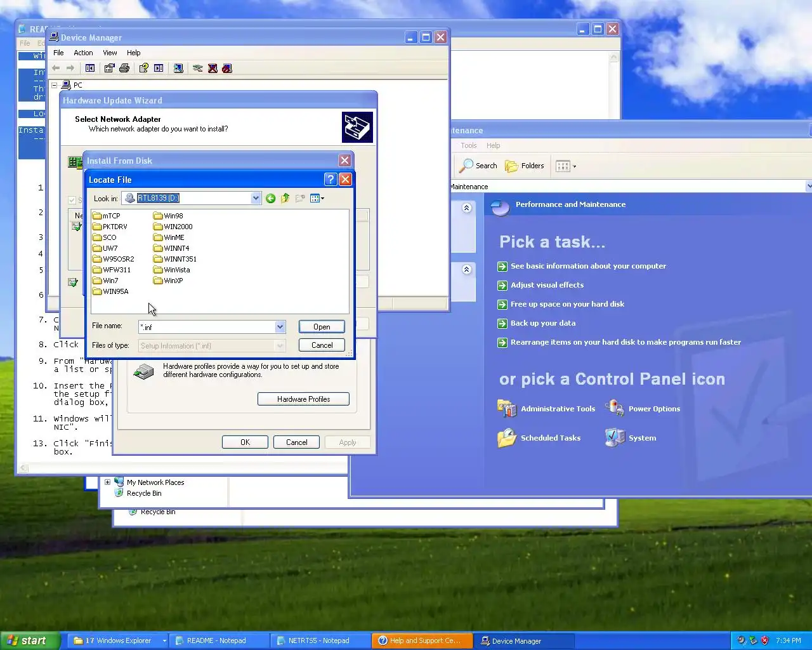
Task: Click the Search button in the Explorer toolbar
Action: [x=478, y=166]
